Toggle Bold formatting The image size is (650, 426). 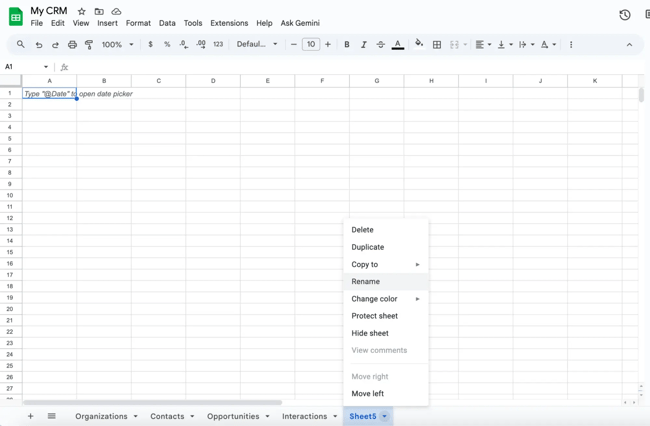coord(347,44)
